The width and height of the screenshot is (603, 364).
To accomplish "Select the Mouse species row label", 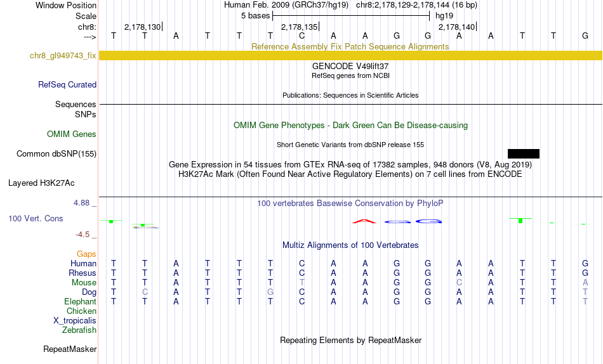I will click(84, 283).
